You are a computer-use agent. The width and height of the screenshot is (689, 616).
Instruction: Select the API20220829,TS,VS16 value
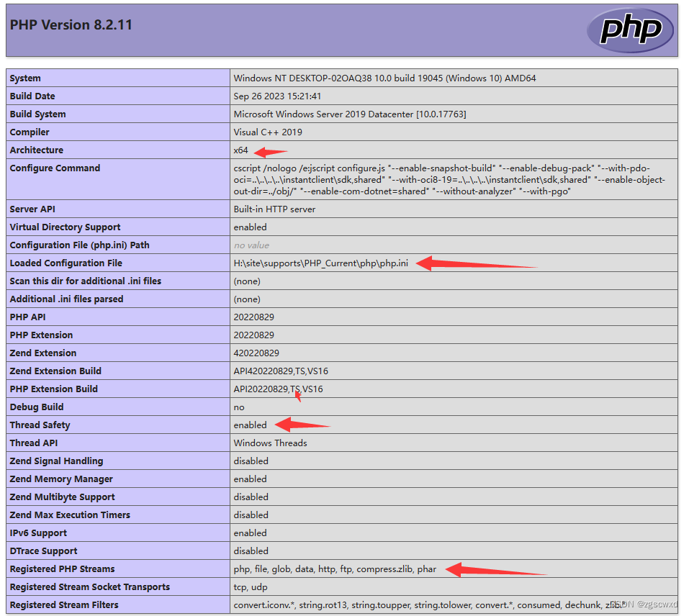pos(278,389)
